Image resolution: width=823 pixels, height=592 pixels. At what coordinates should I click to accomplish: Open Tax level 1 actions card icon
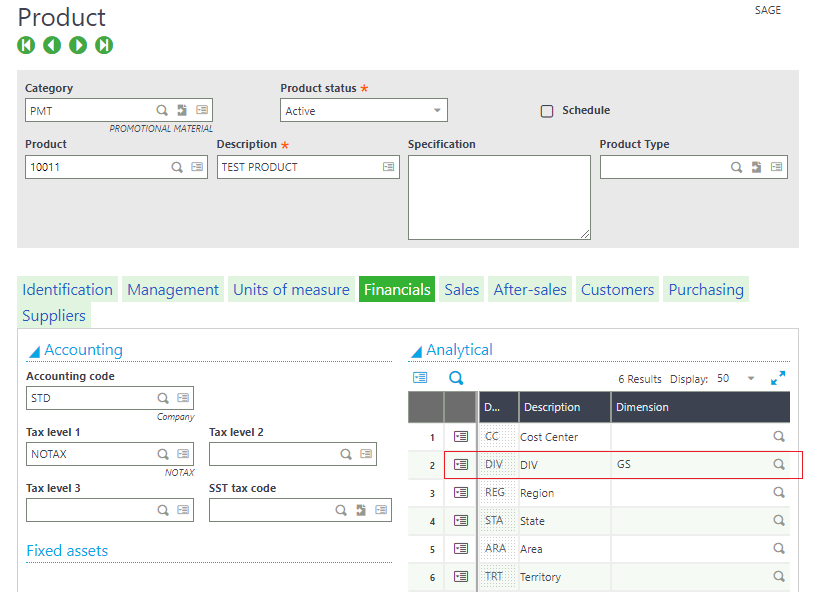click(183, 453)
